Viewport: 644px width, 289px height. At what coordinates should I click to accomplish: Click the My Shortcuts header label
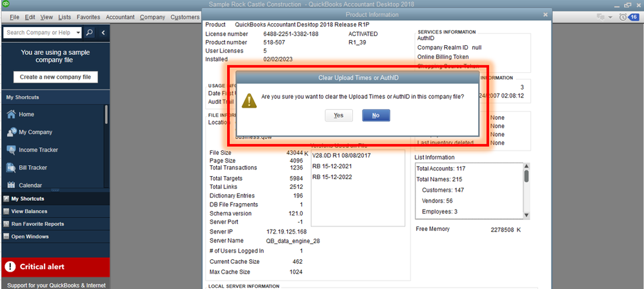tap(23, 97)
